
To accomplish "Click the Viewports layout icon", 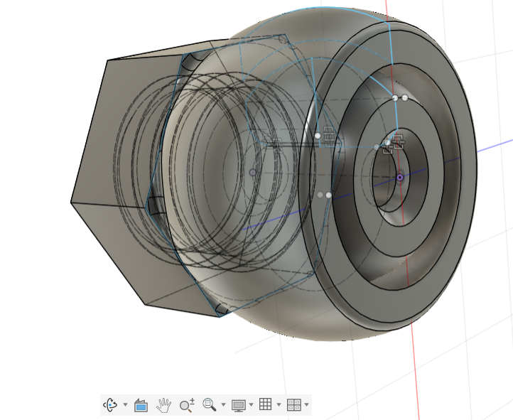I will click(293, 405).
